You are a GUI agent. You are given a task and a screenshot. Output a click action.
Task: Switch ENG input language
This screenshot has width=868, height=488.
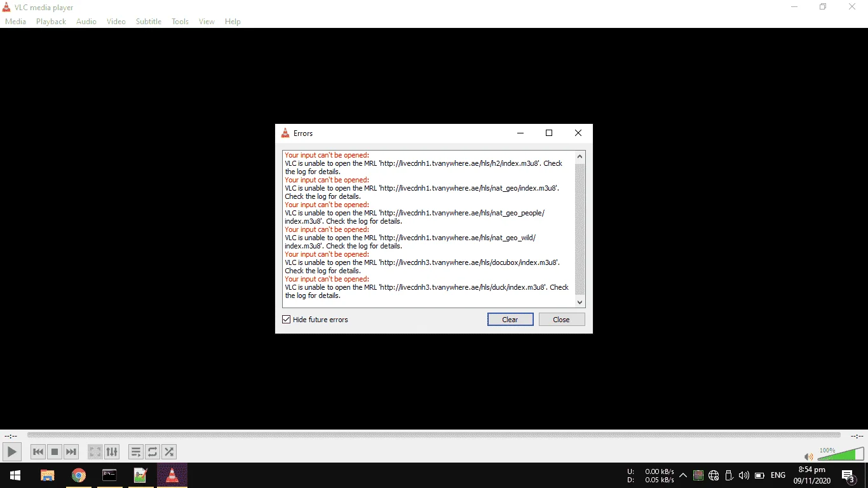point(778,475)
